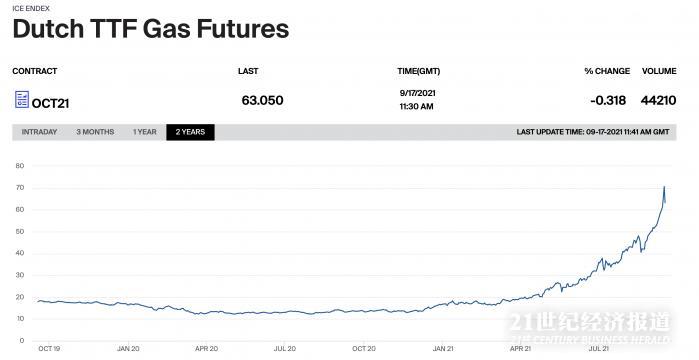This screenshot has height=360, width=699.
Task: Click the VOLUME column header
Action: pos(659,71)
